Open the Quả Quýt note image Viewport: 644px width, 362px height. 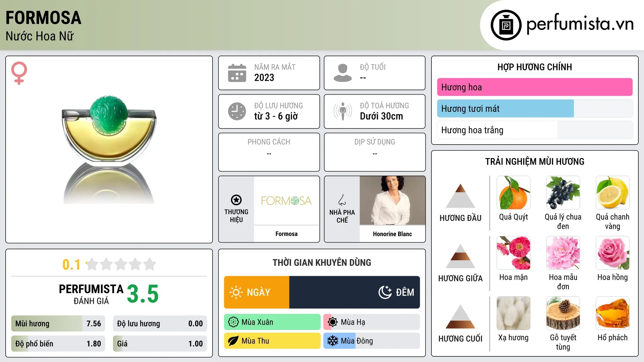point(514,193)
